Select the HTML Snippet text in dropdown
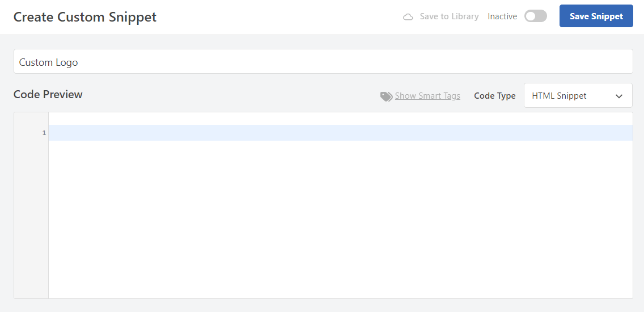Viewport: 644px width, 312px height. tap(559, 96)
